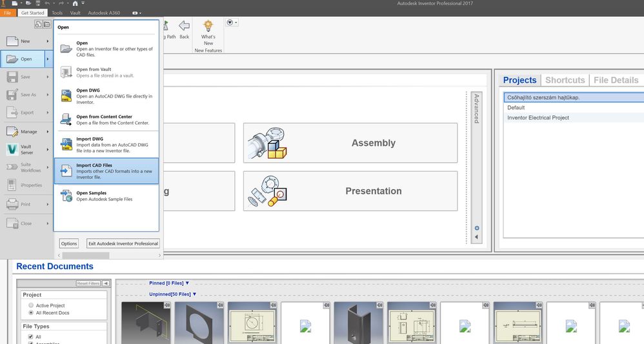The image size is (644, 344).
Task: Click the Export icon in application menu
Action: coord(12,112)
